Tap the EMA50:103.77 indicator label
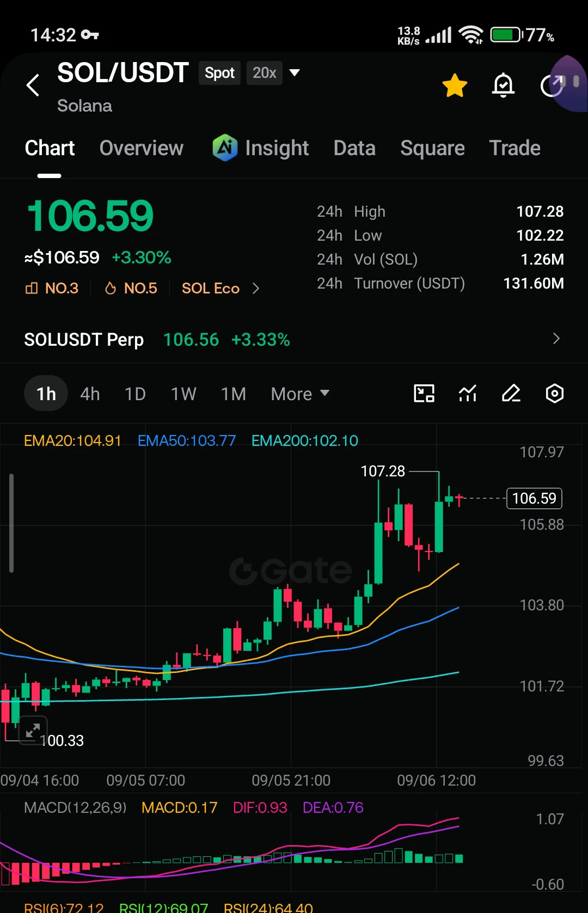 (x=187, y=440)
